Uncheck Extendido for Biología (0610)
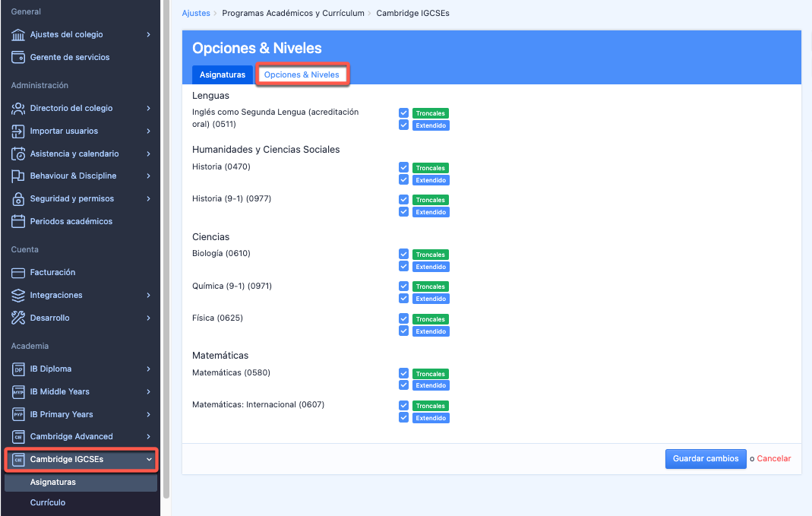Image resolution: width=812 pixels, height=516 pixels. click(404, 266)
